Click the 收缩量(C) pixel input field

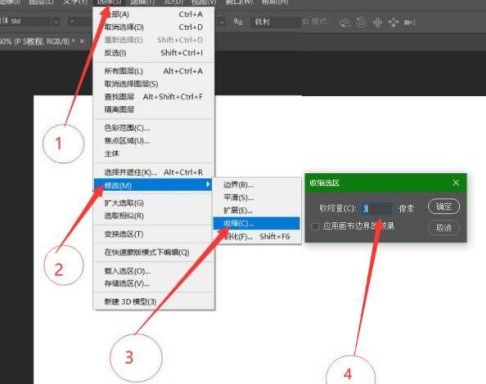[x=376, y=209]
